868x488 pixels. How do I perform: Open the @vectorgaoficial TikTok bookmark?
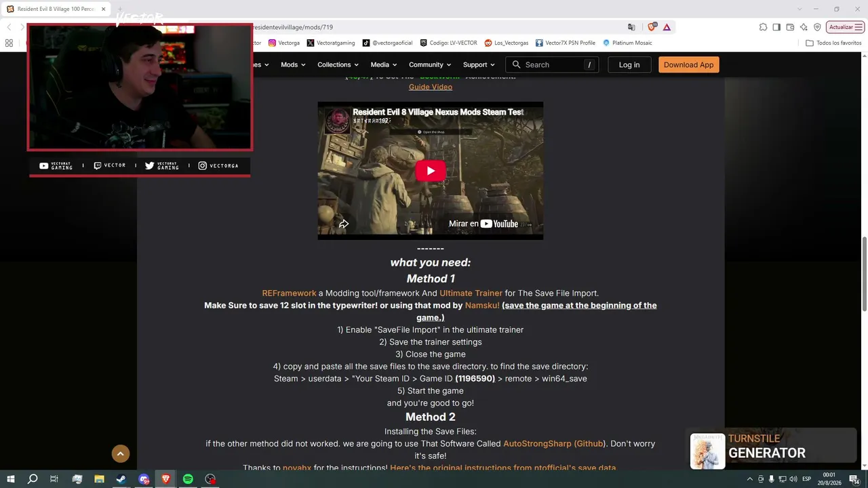click(387, 43)
